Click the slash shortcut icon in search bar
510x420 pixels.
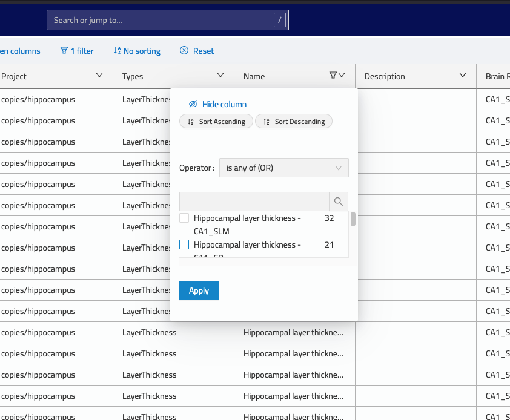coord(279,20)
